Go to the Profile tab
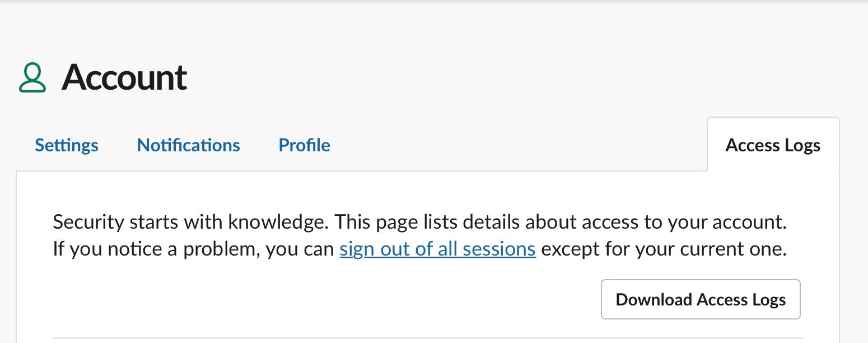 (x=304, y=145)
